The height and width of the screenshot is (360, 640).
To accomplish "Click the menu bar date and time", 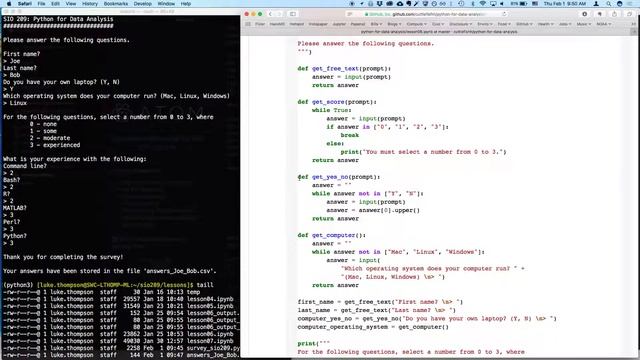I will 565,4.
